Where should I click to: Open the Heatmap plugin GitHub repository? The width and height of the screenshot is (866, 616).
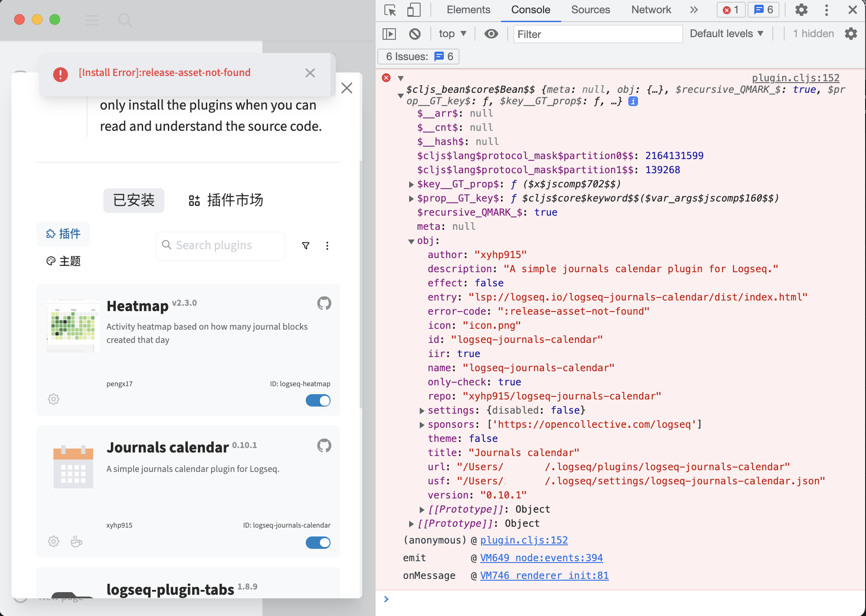pyautogui.click(x=324, y=304)
